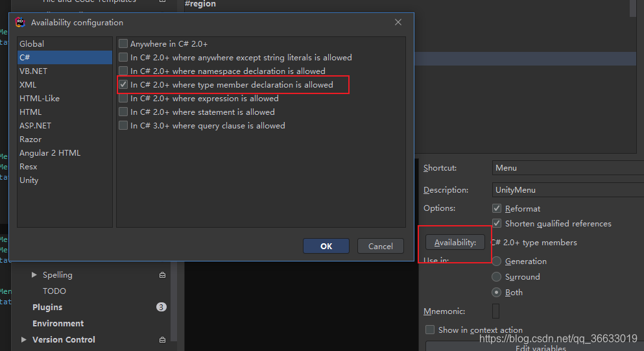This screenshot has width=644, height=351.
Task: Open the Plugins settings section
Action: pyautogui.click(x=47, y=307)
